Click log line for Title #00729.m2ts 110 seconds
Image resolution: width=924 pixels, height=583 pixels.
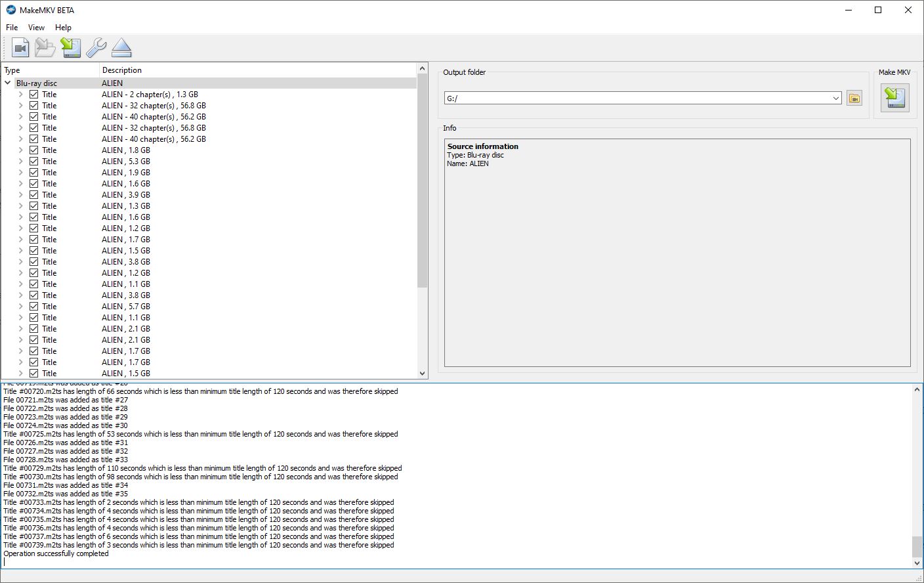pyautogui.click(x=203, y=469)
